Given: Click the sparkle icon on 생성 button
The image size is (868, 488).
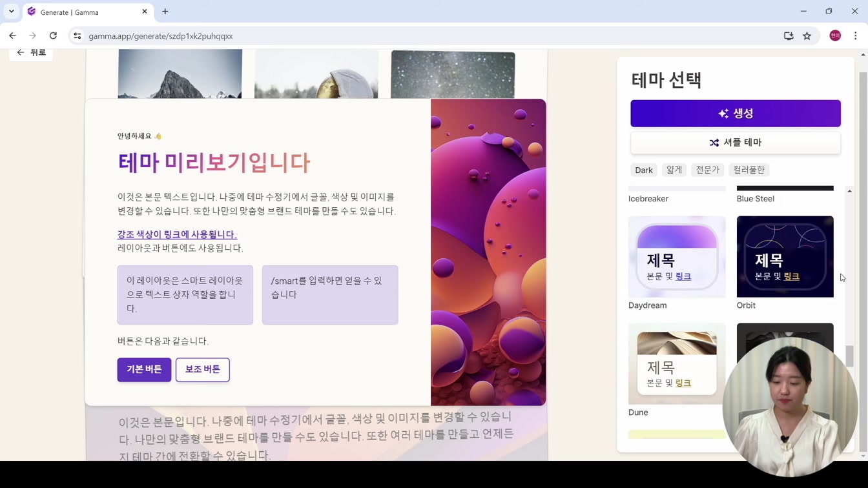Looking at the screenshot, I should pos(723,114).
